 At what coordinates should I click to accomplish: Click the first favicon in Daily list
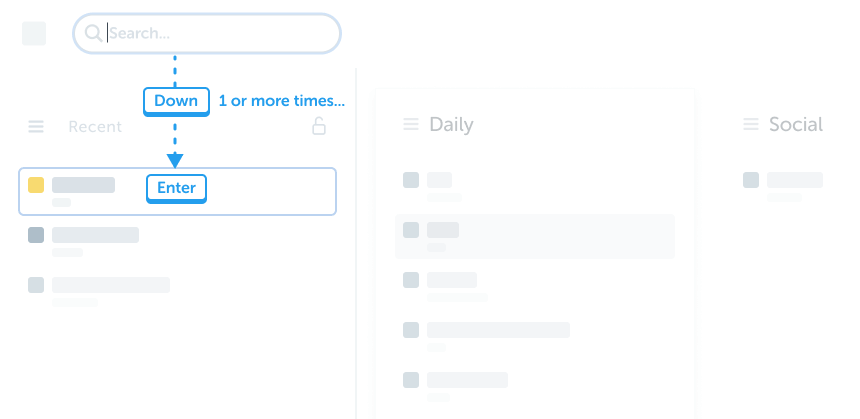coord(411,180)
